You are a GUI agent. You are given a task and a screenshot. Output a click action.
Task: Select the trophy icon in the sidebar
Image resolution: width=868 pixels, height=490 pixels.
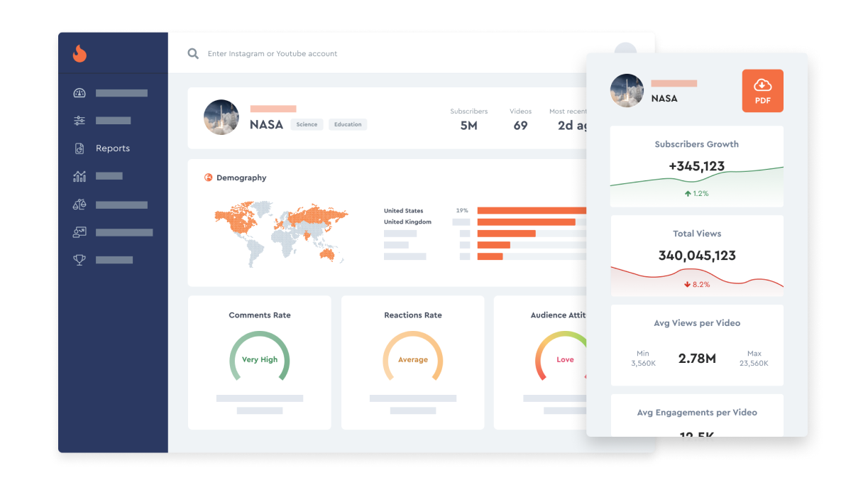(79, 260)
